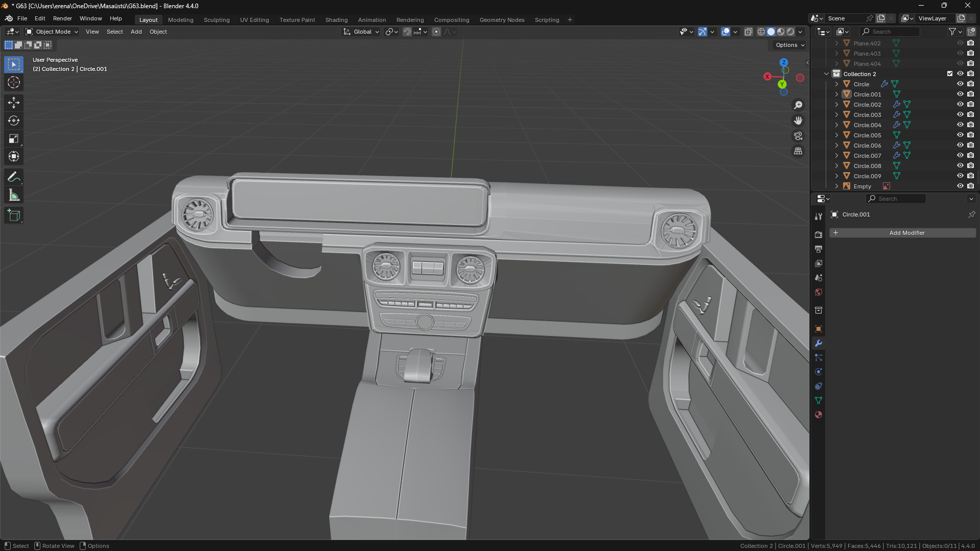Choose the Select Box tool
The width and height of the screenshot is (980, 551).
pos(14,64)
